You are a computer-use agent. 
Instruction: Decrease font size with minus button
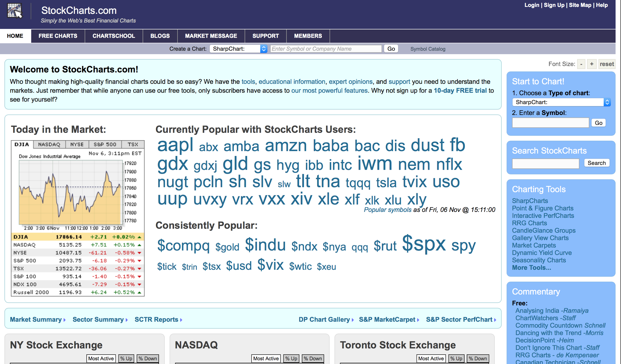pos(581,64)
